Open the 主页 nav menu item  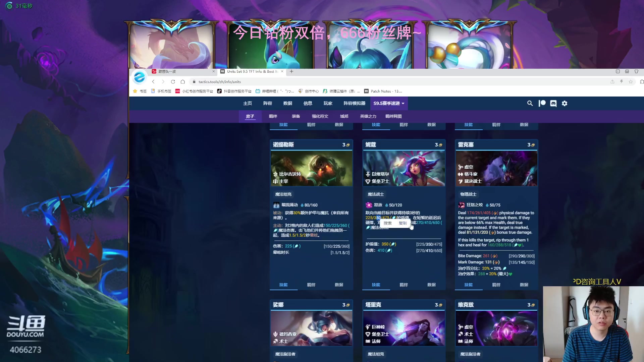(248, 103)
